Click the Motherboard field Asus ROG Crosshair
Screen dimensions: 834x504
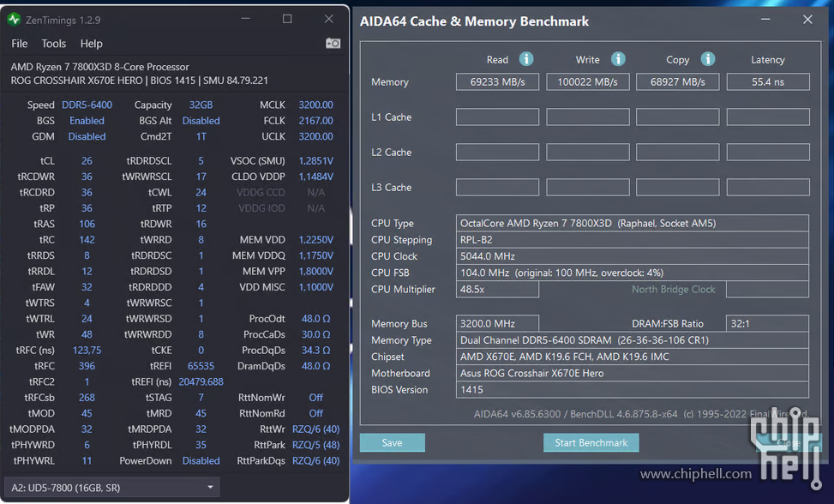point(633,373)
